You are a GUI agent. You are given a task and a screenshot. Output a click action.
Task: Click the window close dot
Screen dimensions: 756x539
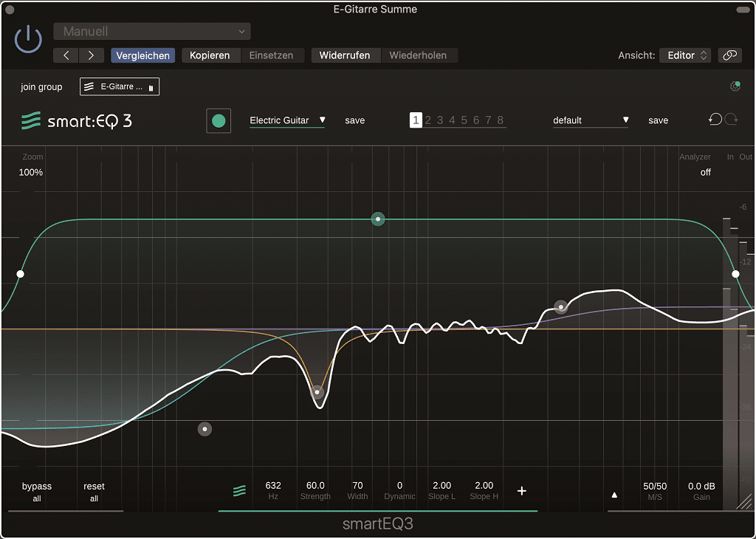pos(10,10)
